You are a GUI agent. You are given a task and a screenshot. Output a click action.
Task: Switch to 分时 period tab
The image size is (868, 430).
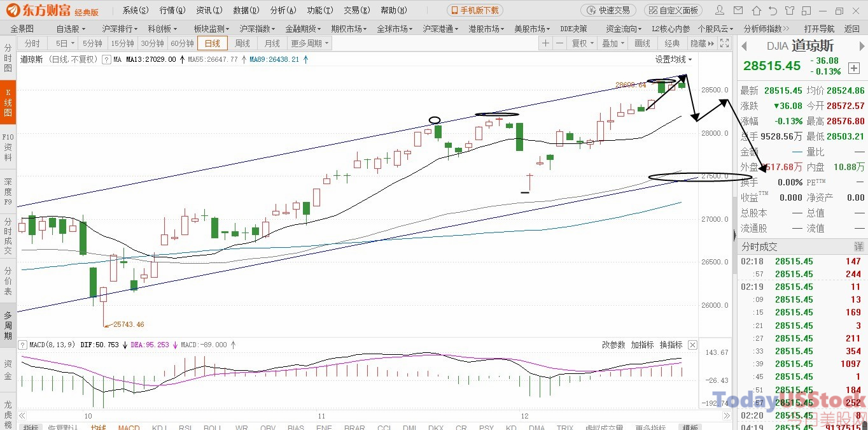(x=32, y=43)
